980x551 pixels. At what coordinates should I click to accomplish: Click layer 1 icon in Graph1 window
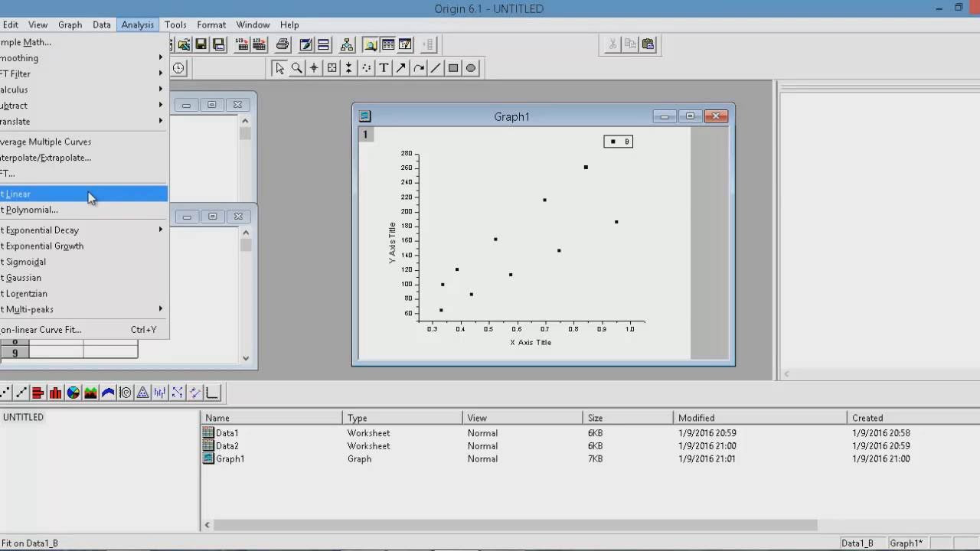365,134
